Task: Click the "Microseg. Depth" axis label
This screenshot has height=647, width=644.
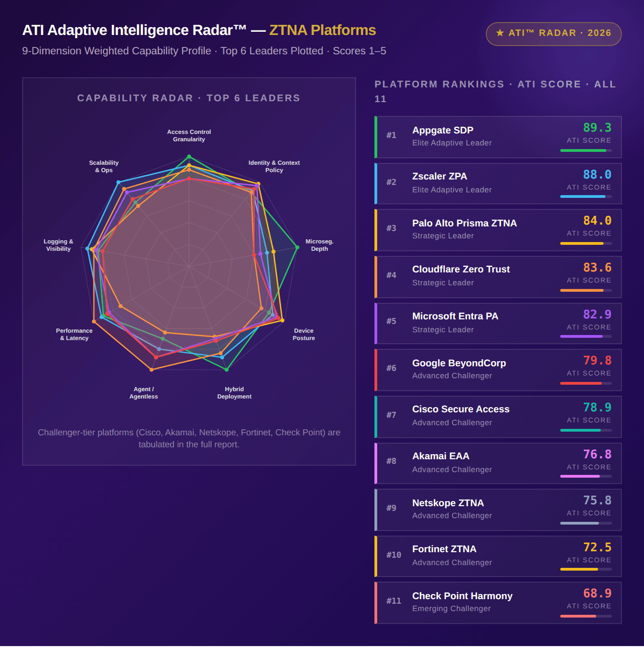Action: [x=320, y=245]
